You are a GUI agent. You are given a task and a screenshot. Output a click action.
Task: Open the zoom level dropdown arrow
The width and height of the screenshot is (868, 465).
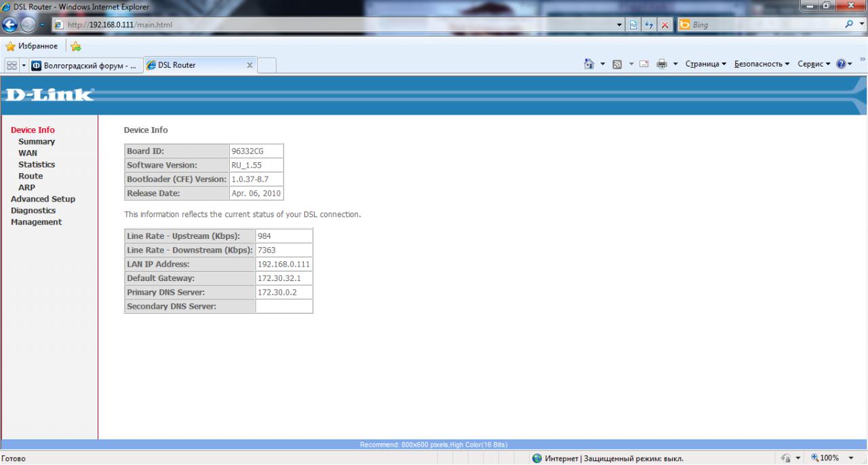(x=850, y=458)
